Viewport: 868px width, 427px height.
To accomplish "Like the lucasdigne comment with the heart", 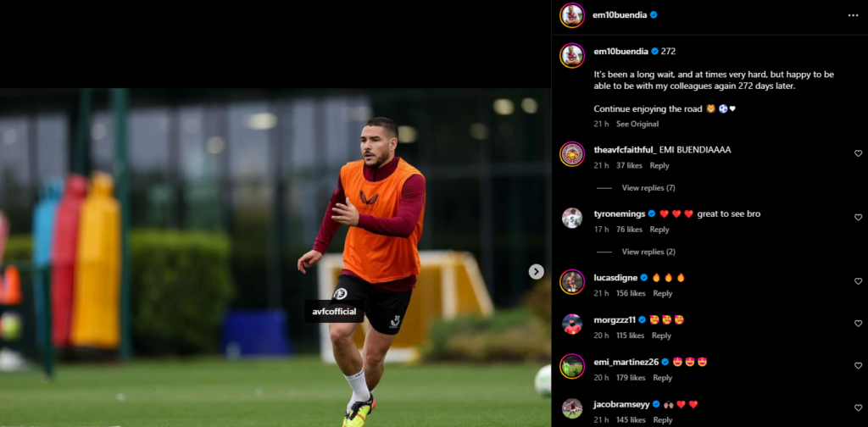I will click(x=858, y=281).
